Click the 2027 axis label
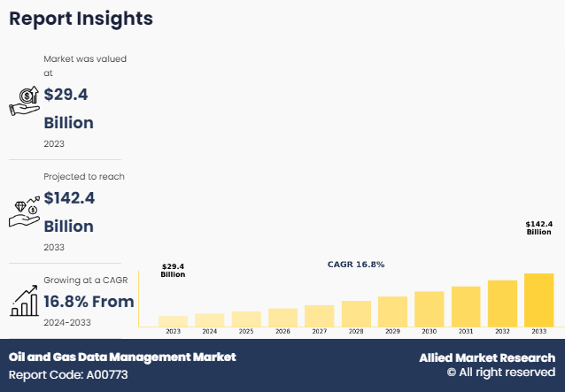Screen dimensions: 565x392 [x=320, y=331]
